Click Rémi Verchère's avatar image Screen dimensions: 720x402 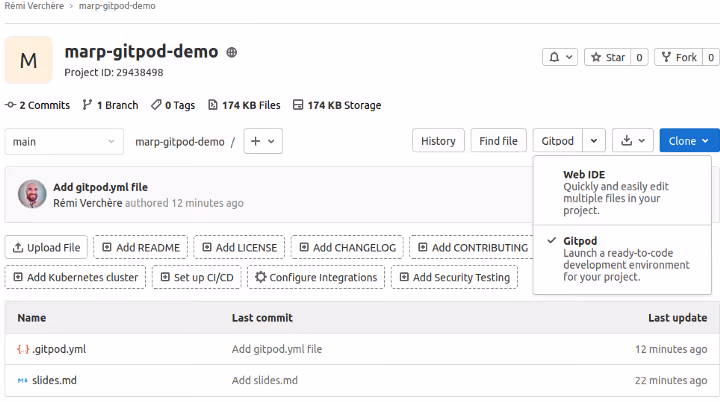coord(32,195)
